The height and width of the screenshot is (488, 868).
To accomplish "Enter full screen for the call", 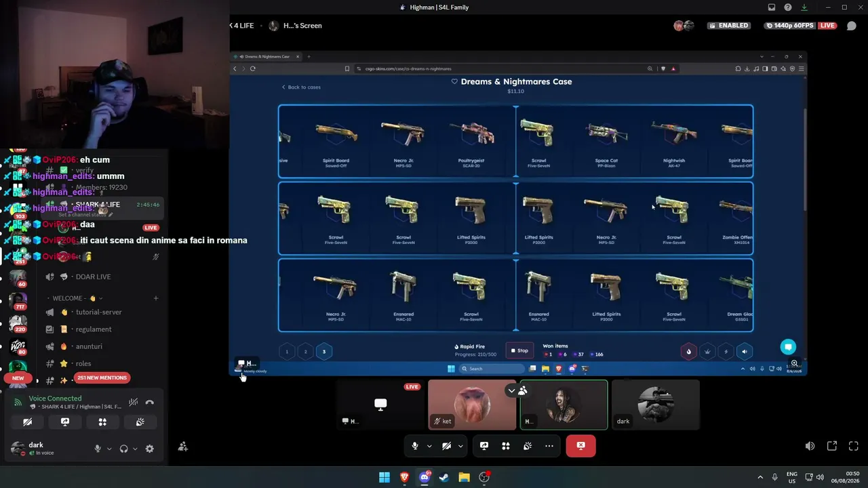I will pos(854,446).
